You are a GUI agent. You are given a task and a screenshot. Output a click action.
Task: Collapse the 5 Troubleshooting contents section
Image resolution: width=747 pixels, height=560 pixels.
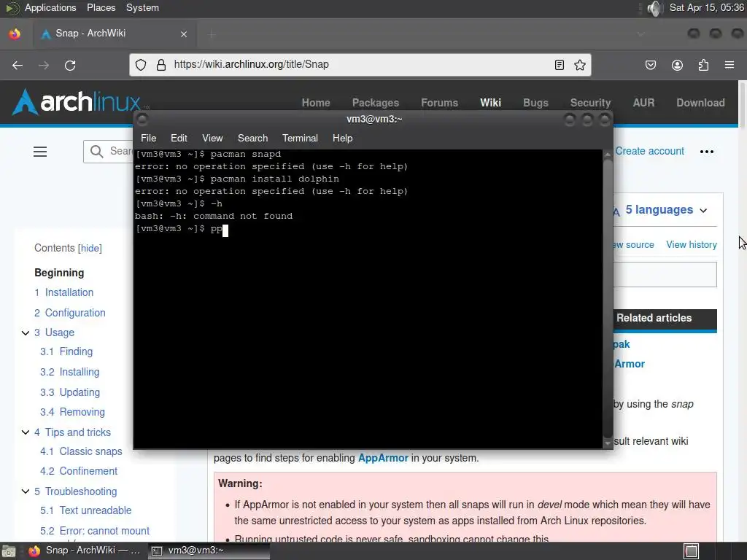pos(26,491)
